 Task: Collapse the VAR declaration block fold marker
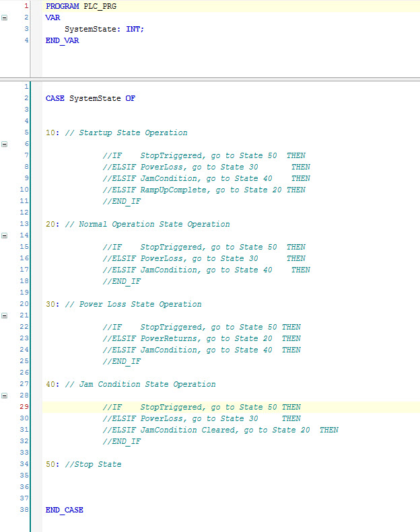click(5, 17)
